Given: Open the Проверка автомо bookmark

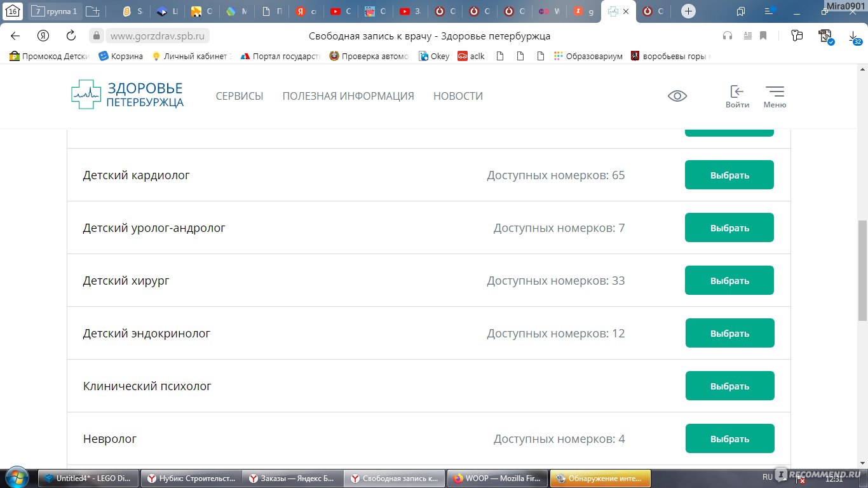Looking at the screenshot, I should (x=369, y=56).
